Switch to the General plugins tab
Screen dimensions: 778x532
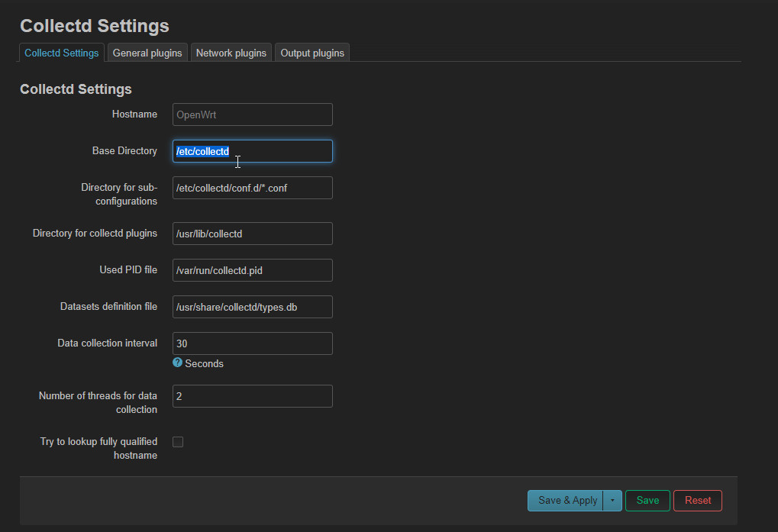[x=147, y=53]
